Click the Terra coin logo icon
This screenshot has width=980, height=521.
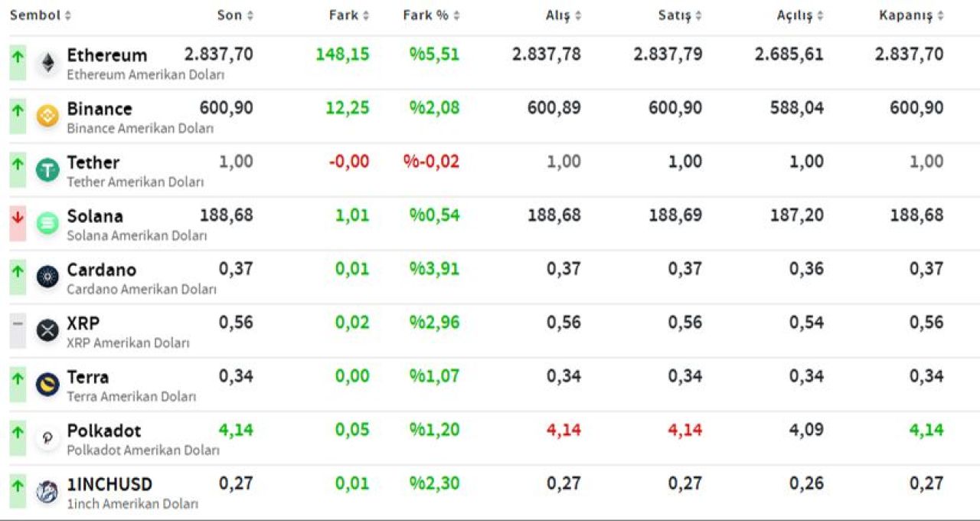pyautogui.click(x=47, y=384)
